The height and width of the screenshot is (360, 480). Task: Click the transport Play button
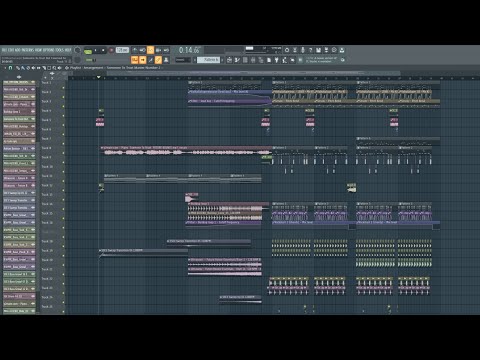click(95, 50)
